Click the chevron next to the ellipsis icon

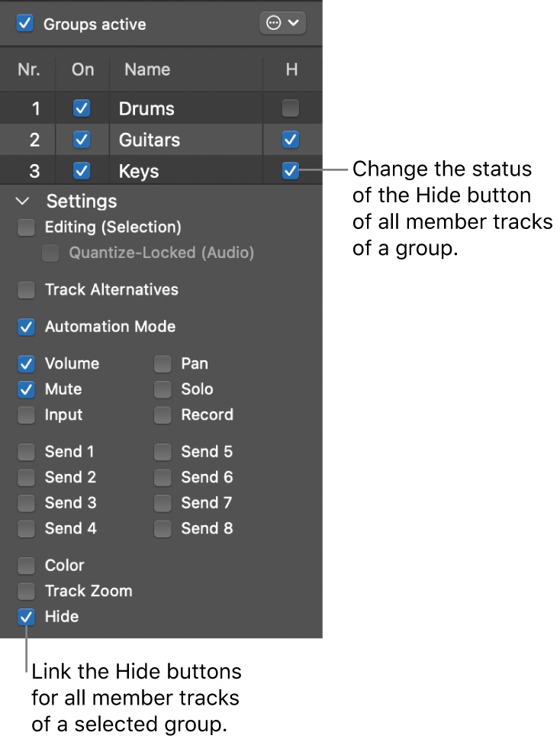(294, 23)
